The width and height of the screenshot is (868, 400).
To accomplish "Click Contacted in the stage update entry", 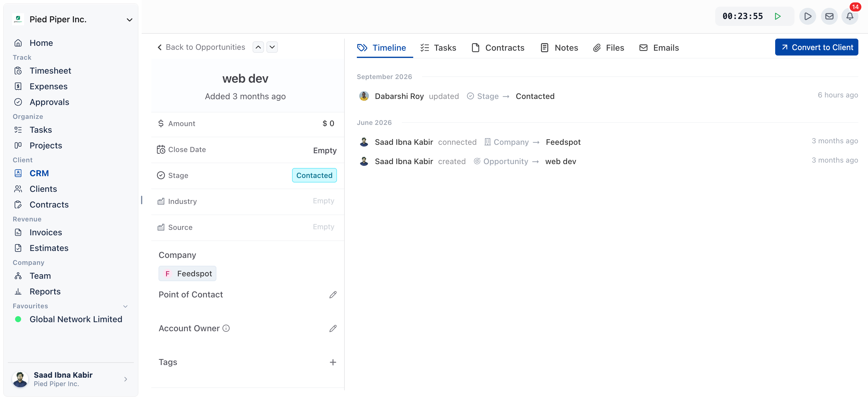I will click(x=535, y=96).
